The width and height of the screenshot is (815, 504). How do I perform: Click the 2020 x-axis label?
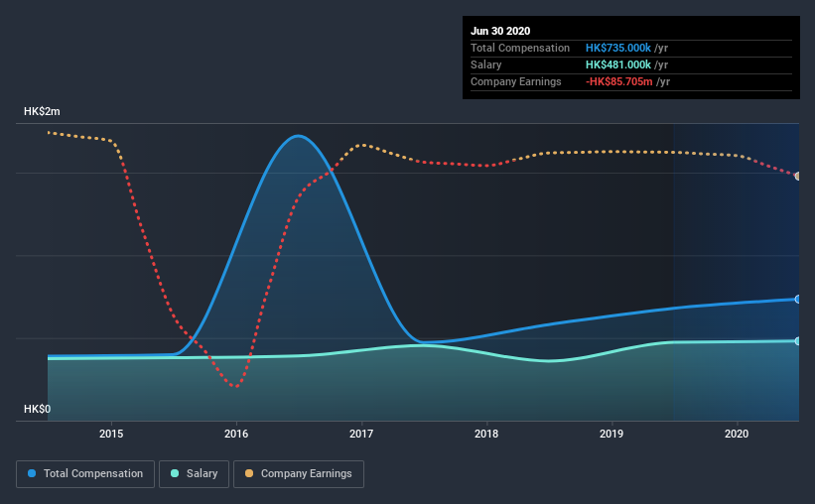(x=737, y=434)
